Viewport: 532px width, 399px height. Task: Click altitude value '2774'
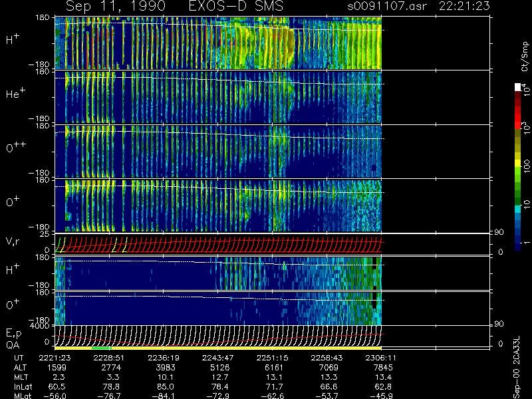[111, 368]
